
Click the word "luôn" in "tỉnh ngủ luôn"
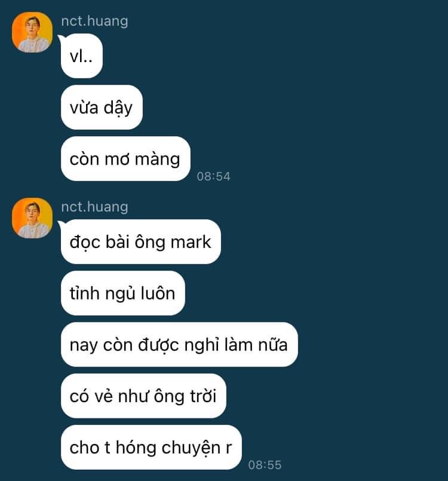[158, 293]
